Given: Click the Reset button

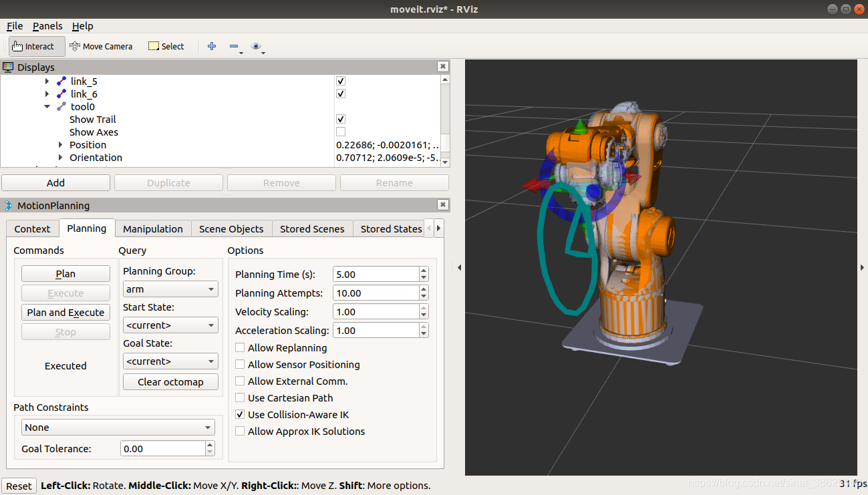Looking at the screenshot, I should click(19, 486).
